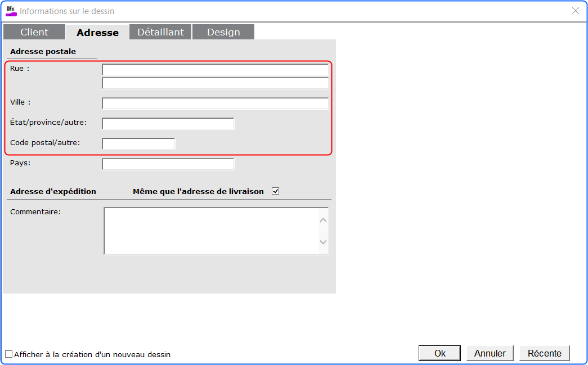
Task: Click the Code postal/autre input field
Action: [x=138, y=144]
